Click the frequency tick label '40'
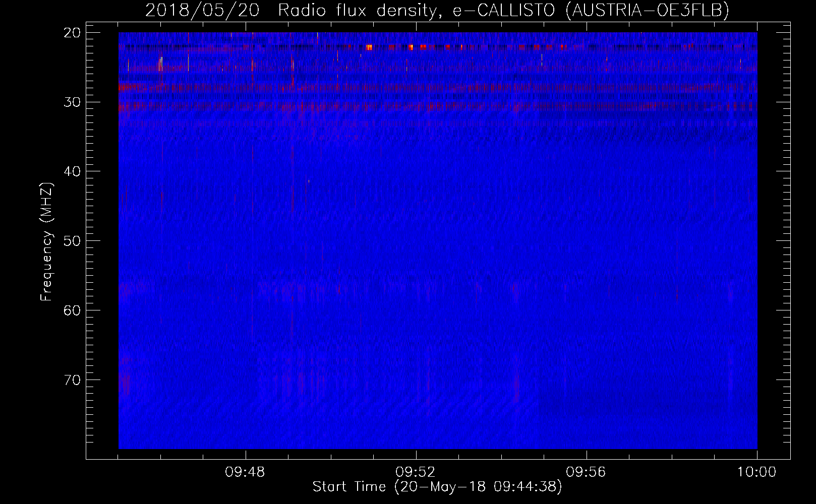Viewport: 816px width, 504px height. 73,171
